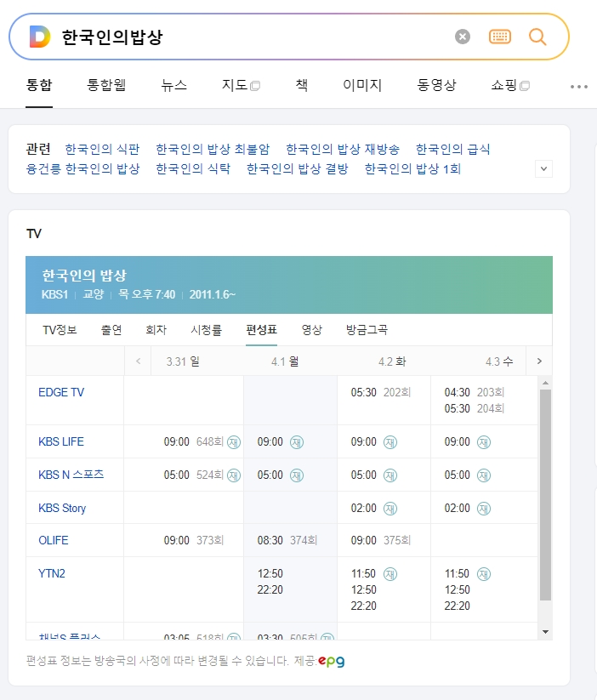Image resolution: width=597 pixels, height=700 pixels.
Task: Open the KBS Story channel link
Action: [62, 508]
